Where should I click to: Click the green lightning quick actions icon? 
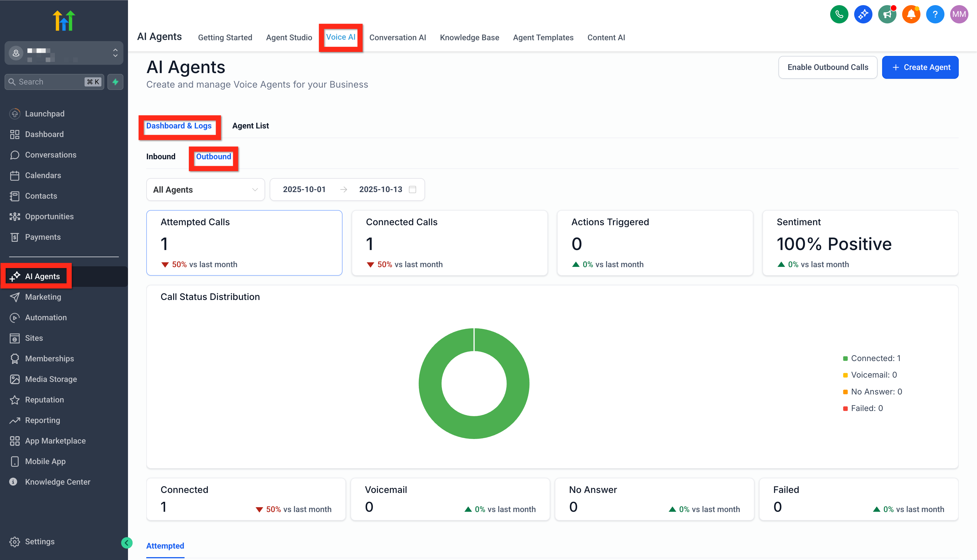coord(115,82)
